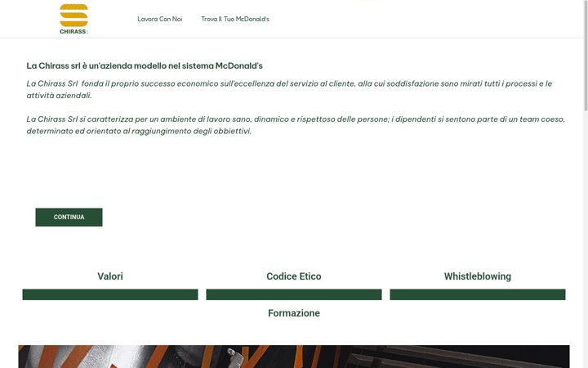Viewport: 588px width, 368px height.
Task: Click the Chirass burger logo
Action: coord(73,19)
